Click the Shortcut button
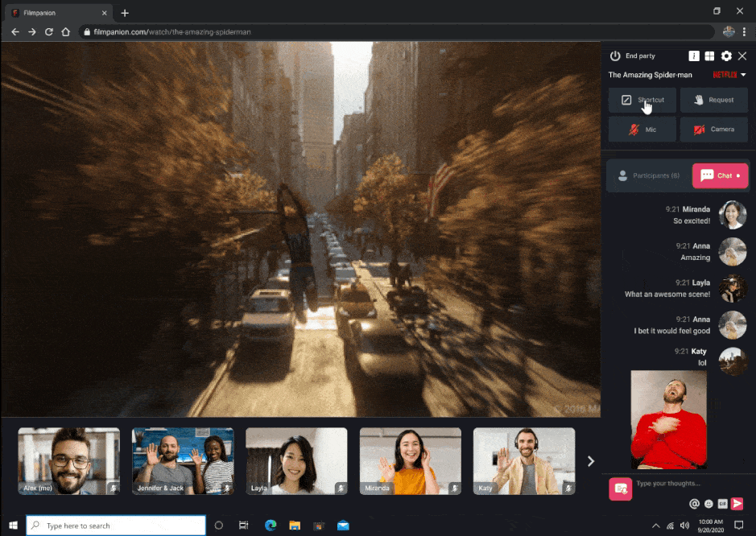 pos(642,100)
